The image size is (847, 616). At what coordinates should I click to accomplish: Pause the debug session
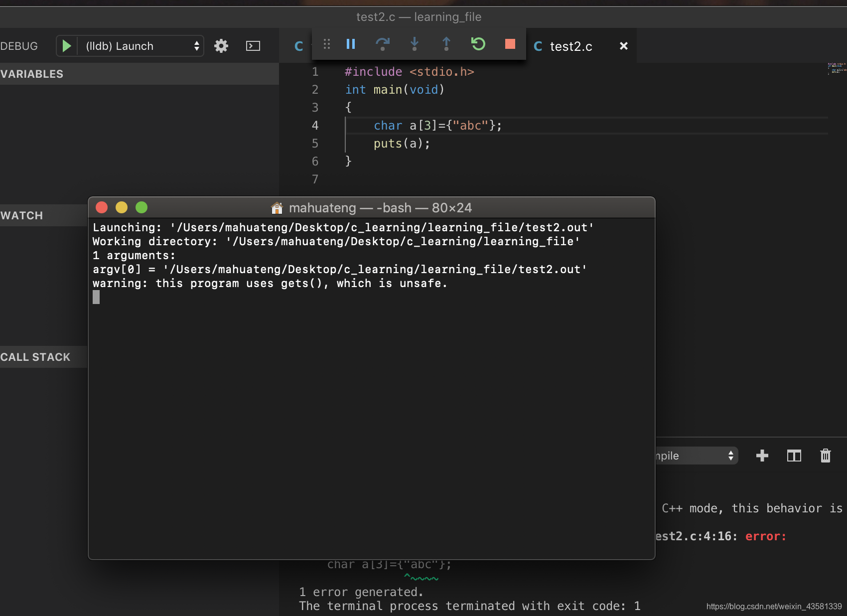pyautogui.click(x=351, y=44)
